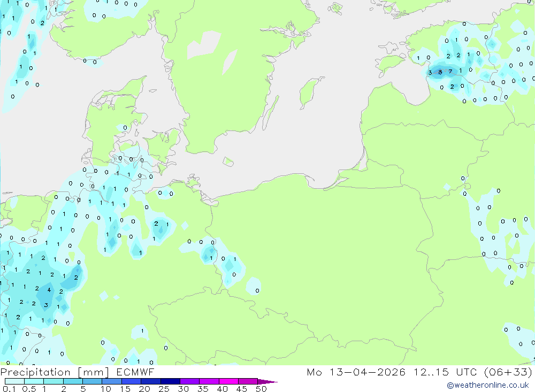Screen dimensions: 535x392
Task: Pick the 10–15 mm legend swatch
Action: pyautogui.click(x=112, y=381)
